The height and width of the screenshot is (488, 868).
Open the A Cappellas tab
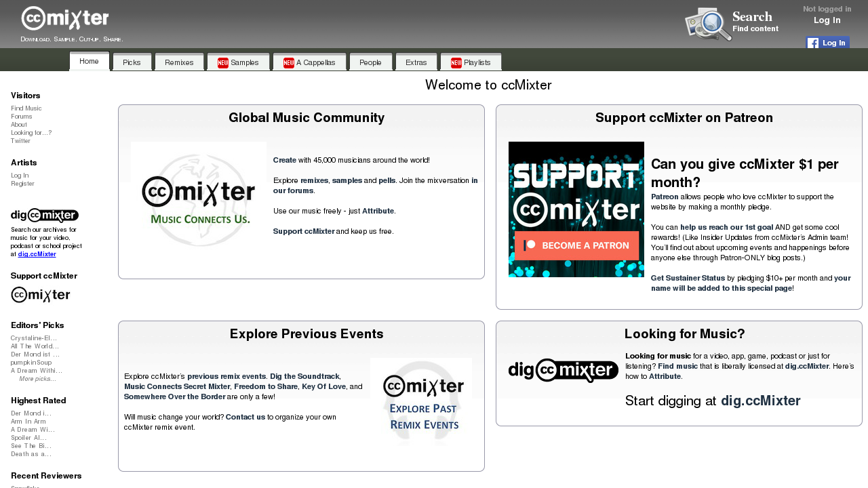309,62
